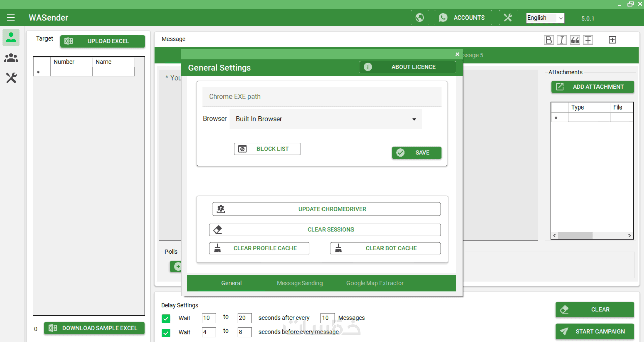Image resolution: width=644 pixels, height=342 pixels.
Task: Select the groups sidebar icon
Action: tap(11, 58)
